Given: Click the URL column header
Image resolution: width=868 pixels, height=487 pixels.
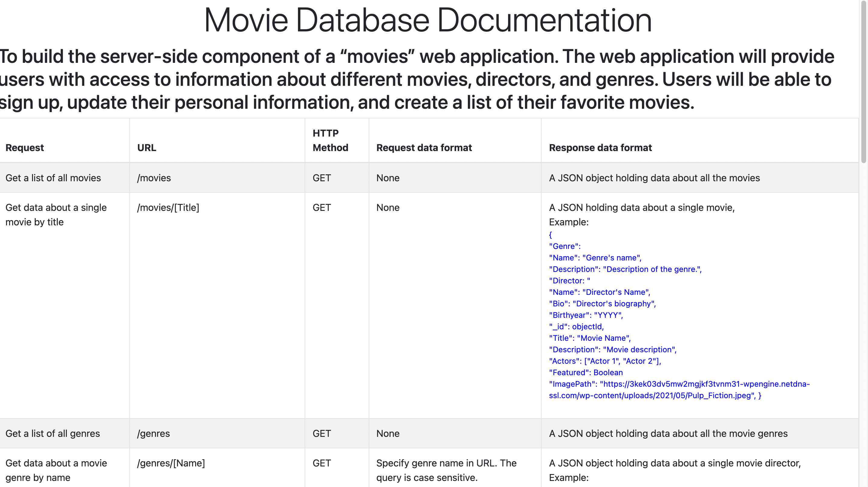Looking at the screenshot, I should pyautogui.click(x=147, y=147).
